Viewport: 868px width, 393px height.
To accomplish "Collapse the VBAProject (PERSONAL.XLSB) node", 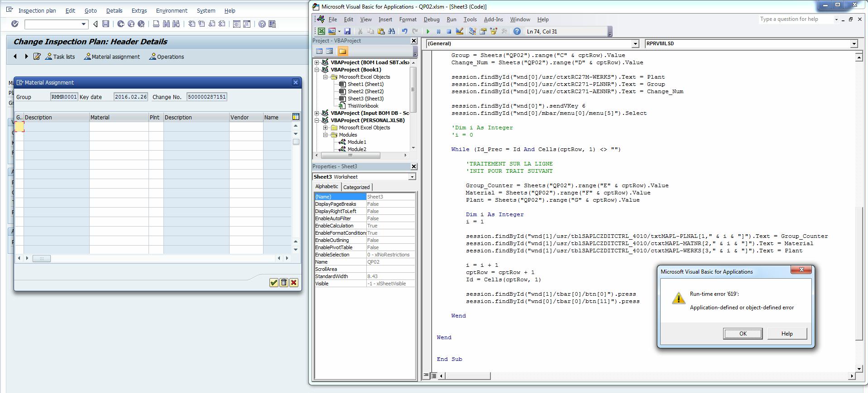I will click(x=317, y=120).
